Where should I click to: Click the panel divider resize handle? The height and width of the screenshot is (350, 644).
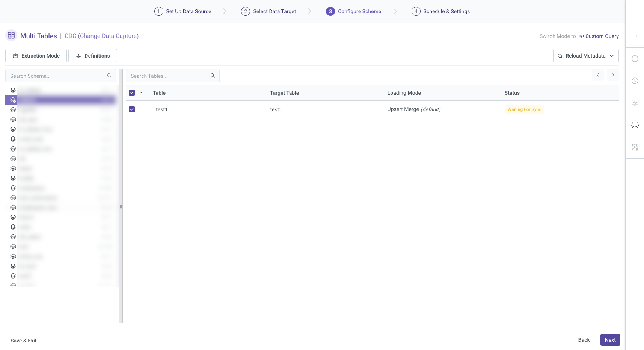[121, 206]
